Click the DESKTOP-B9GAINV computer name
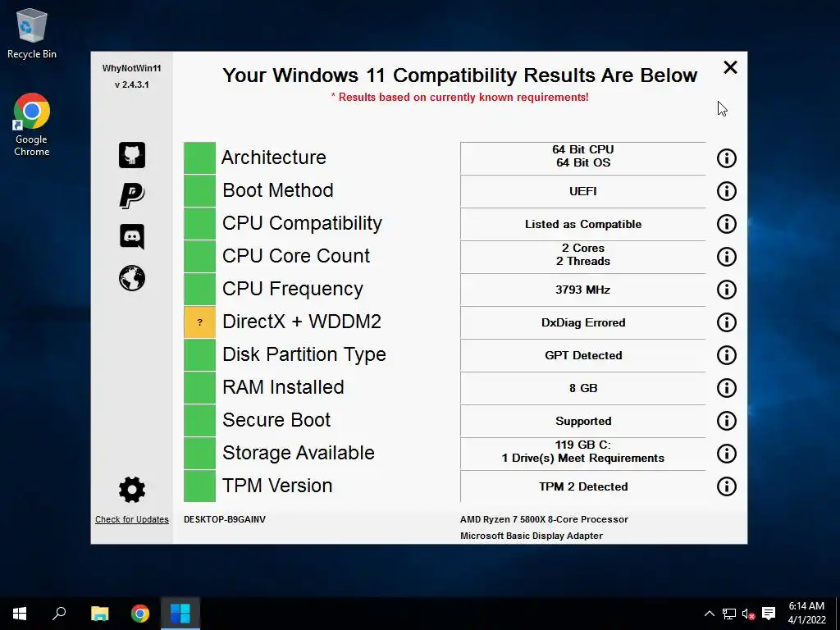The height and width of the screenshot is (630, 840). point(225,519)
